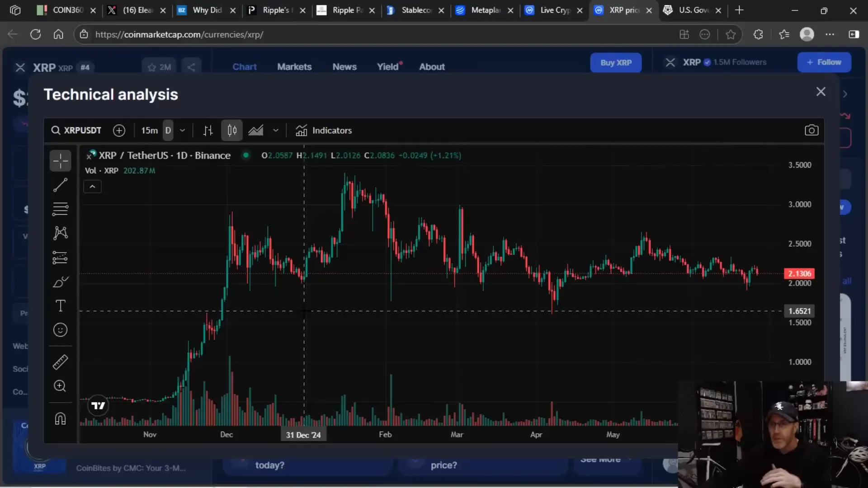
Task: Open the forecasting and measurement tools
Action: click(60, 258)
